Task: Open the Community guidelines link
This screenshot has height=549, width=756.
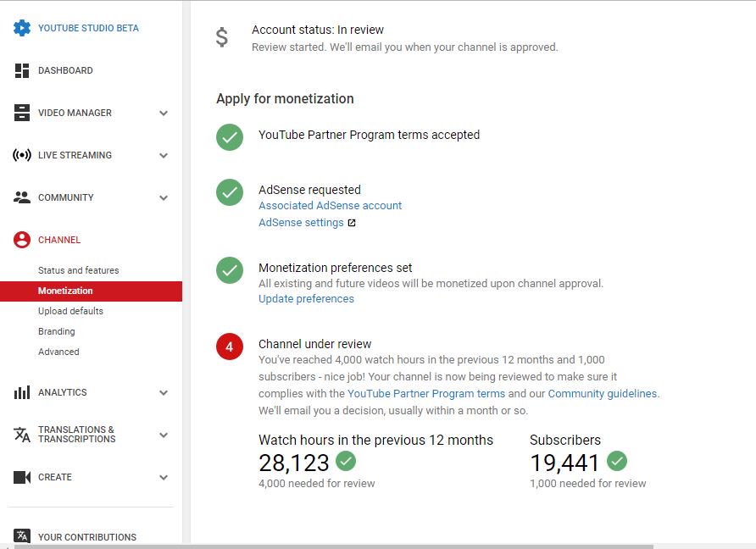Action: (x=603, y=394)
